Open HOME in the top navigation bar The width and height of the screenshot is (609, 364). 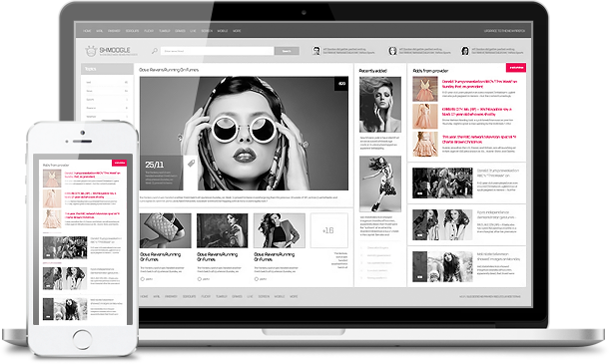(x=87, y=31)
